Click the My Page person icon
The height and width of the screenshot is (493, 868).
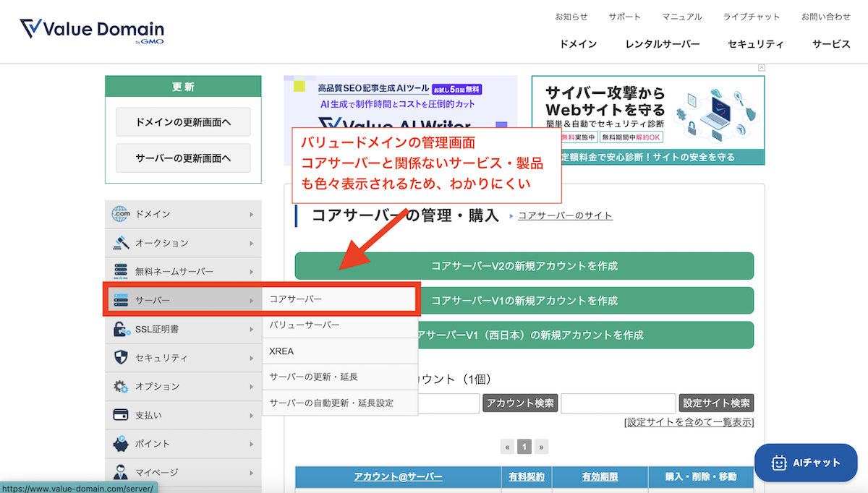coord(120,472)
